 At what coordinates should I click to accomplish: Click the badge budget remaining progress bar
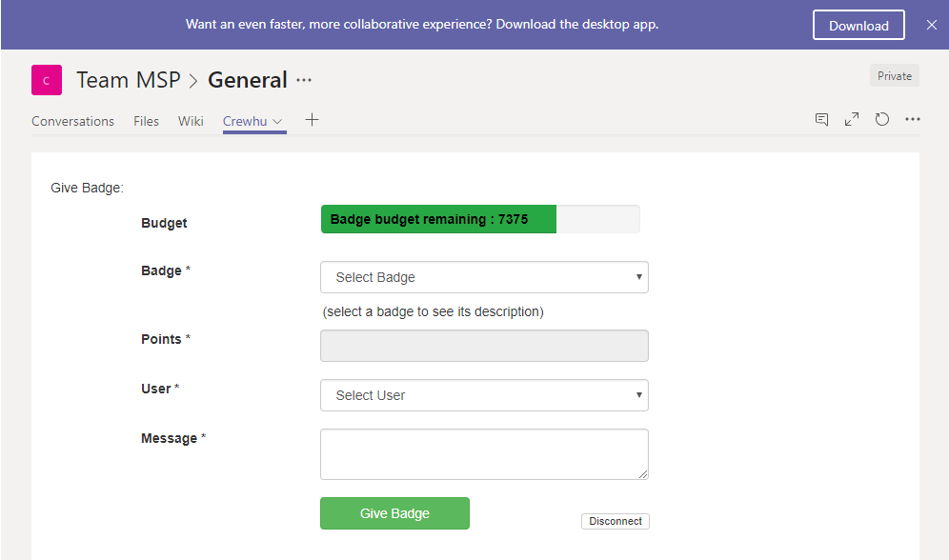(480, 219)
